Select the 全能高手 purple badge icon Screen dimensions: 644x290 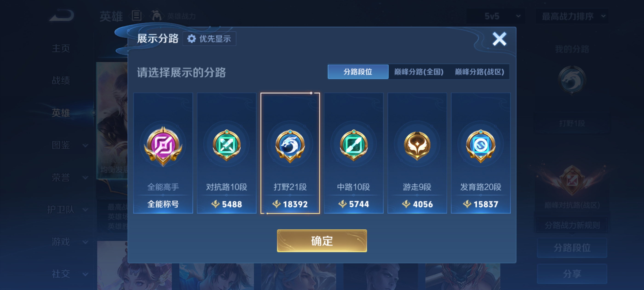tap(163, 146)
